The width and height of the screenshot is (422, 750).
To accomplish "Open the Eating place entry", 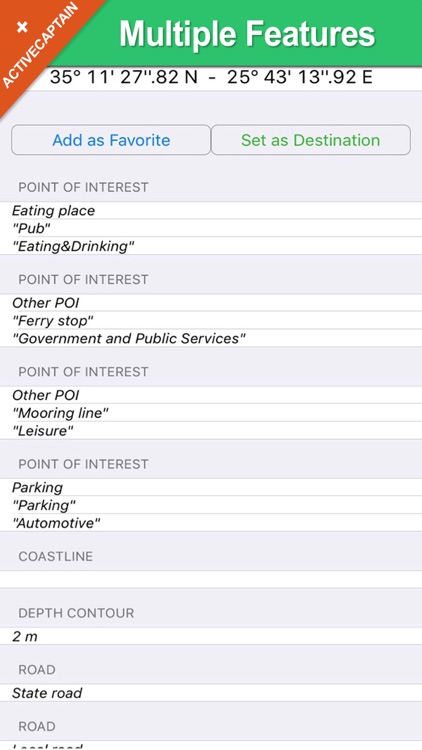I will coord(211,210).
